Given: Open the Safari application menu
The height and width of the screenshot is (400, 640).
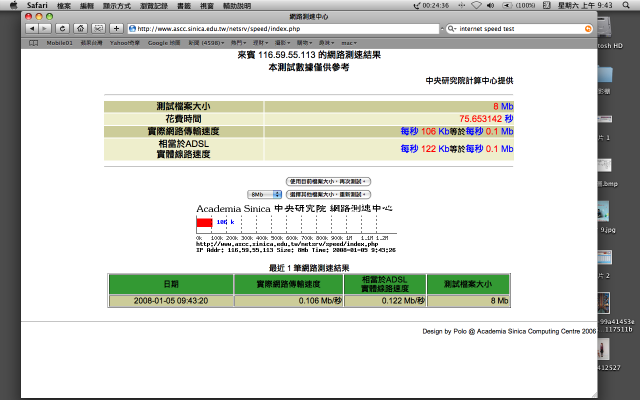Looking at the screenshot, I should coord(37,5).
